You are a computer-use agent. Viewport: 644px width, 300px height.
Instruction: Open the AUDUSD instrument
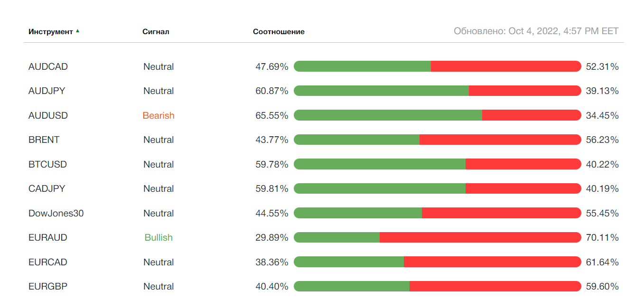click(48, 116)
